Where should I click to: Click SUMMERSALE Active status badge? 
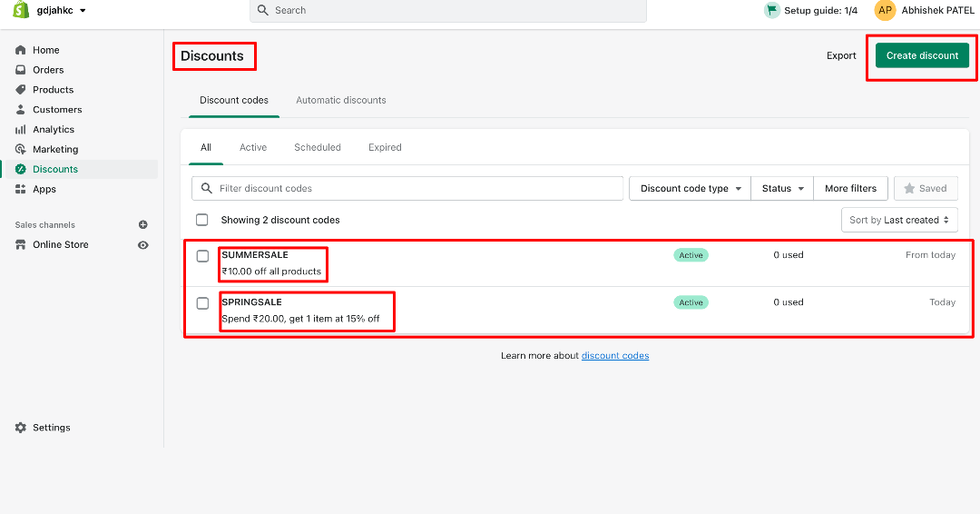coord(691,255)
